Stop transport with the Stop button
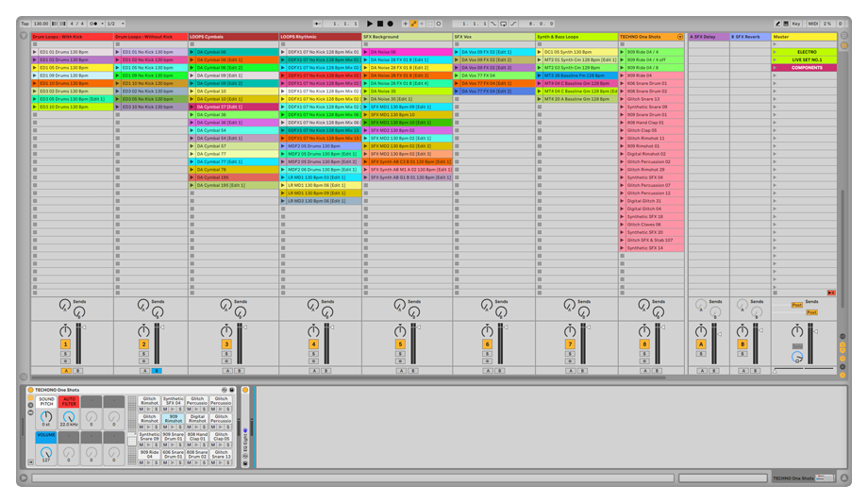 click(380, 24)
